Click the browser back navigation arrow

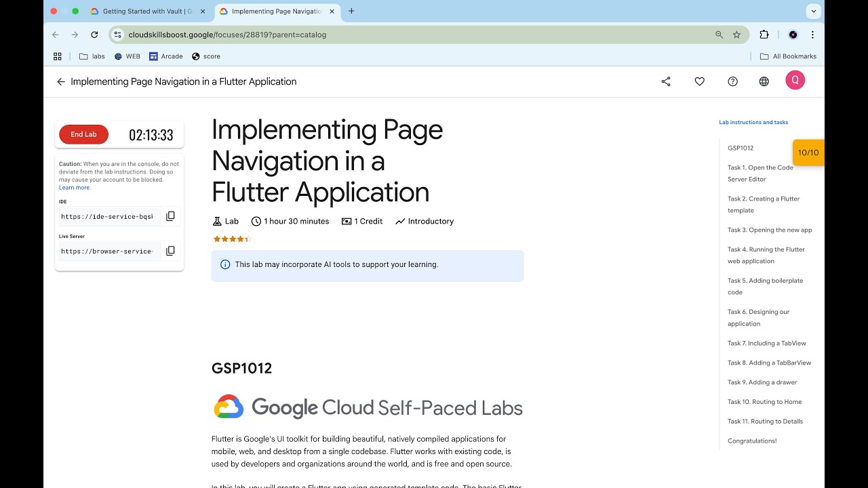56,35
